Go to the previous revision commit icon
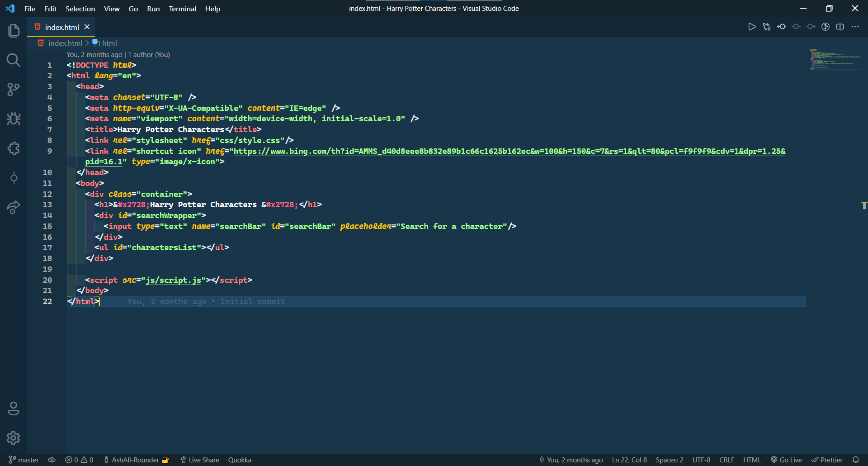The height and width of the screenshot is (466, 868). point(796,27)
